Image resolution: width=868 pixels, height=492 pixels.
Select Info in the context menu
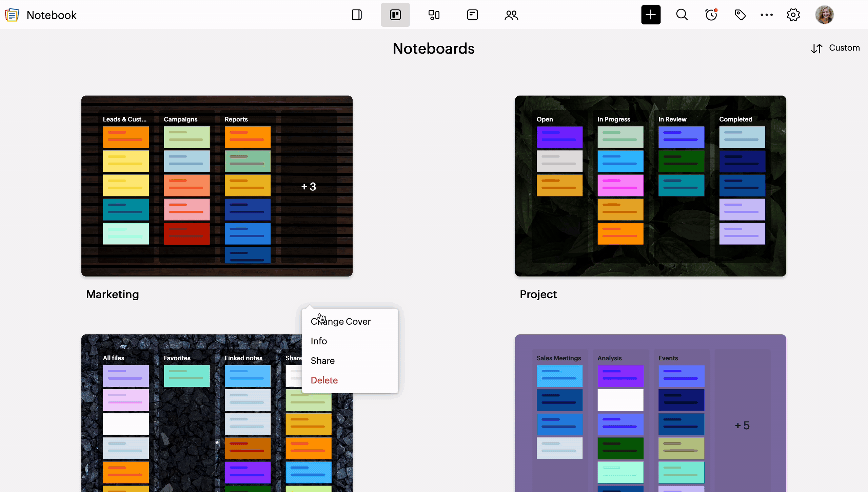[319, 341]
